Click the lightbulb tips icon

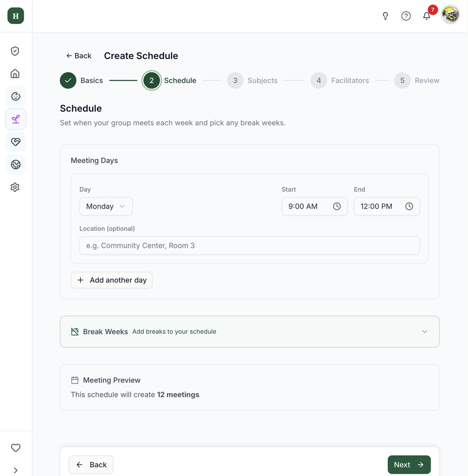tap(385, 16)
